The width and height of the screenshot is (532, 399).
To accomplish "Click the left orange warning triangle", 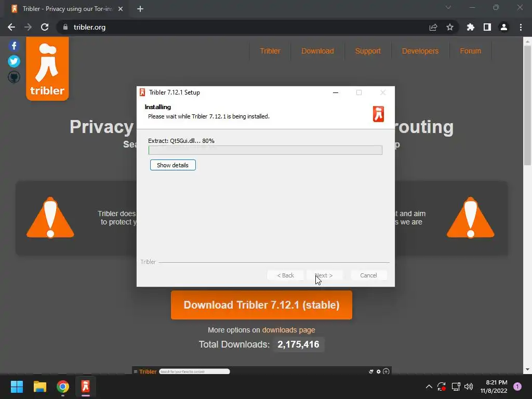I will click(x=50, y=218).
